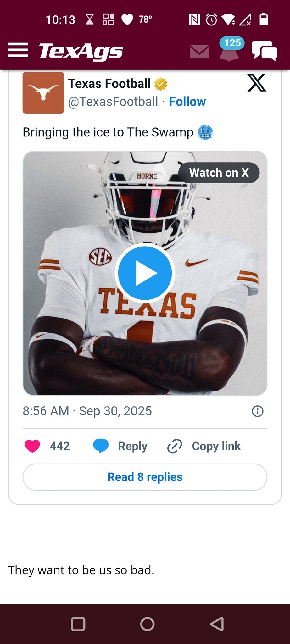Open Android recent apps square button

point(78,624)
